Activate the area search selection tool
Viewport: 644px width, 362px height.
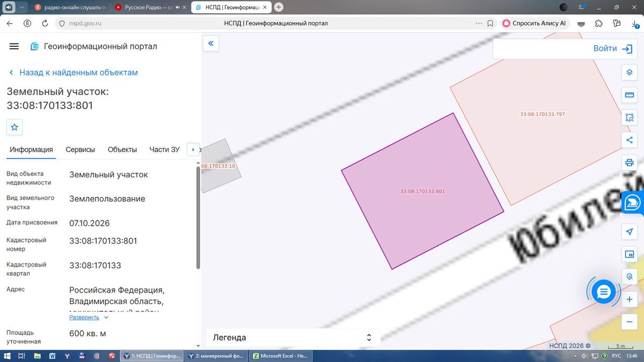pyautogui.click(x=630, y=118)
